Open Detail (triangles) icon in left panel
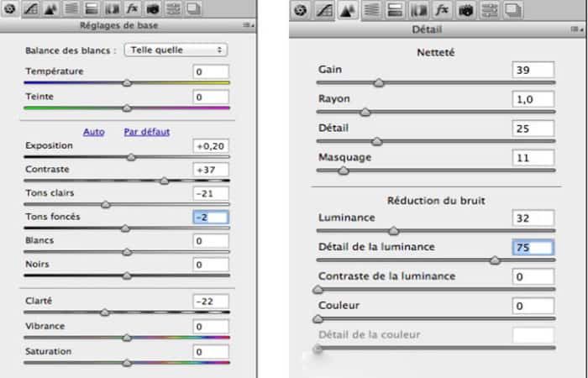Screen dimensions: 588x378 [x=50, y=8]
